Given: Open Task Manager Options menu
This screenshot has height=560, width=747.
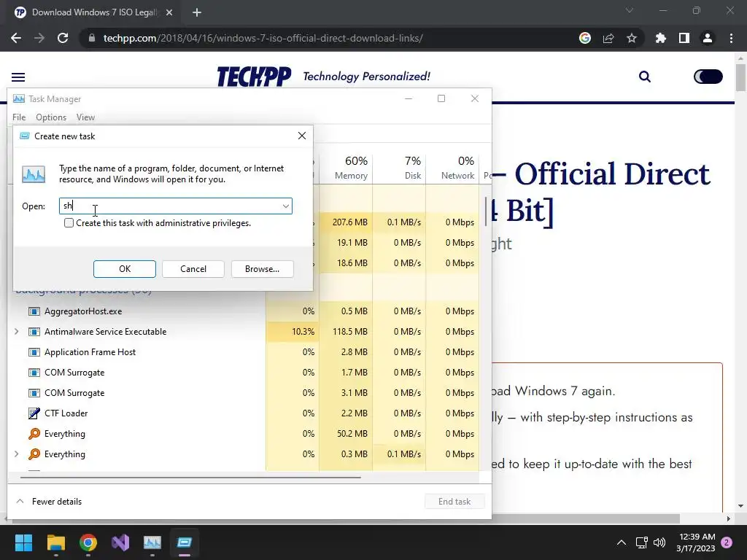Looking at the screenshot, I should click(x=51, y=117).
